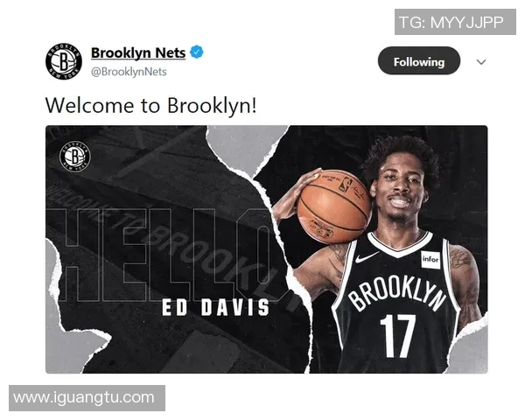Click the Nets logo inside the image
This screenshot has width=525, height=420.
coord(75,156)
